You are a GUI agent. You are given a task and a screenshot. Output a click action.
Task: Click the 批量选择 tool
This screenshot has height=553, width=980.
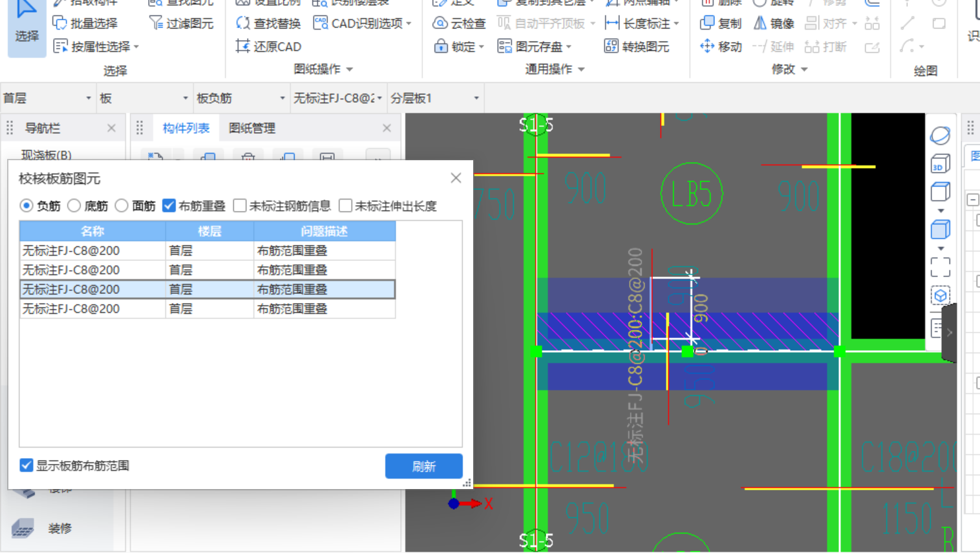85,23
